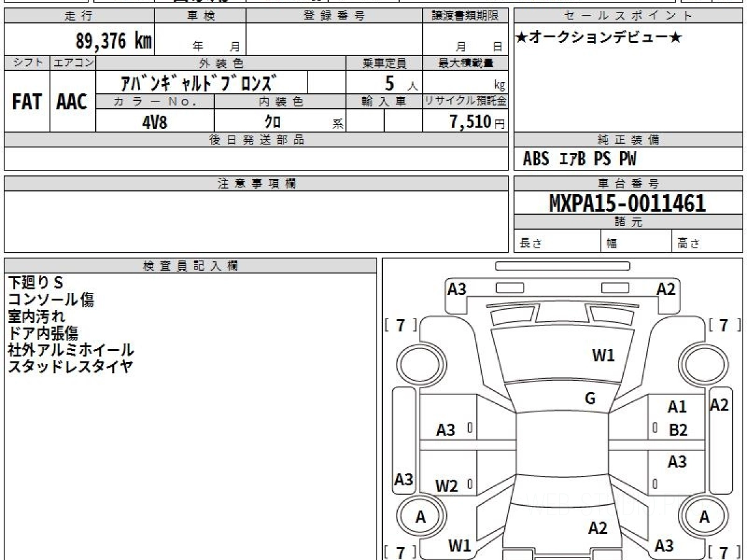Select the 外装色 header
The image size is (747, 560).
pos(221,63)
